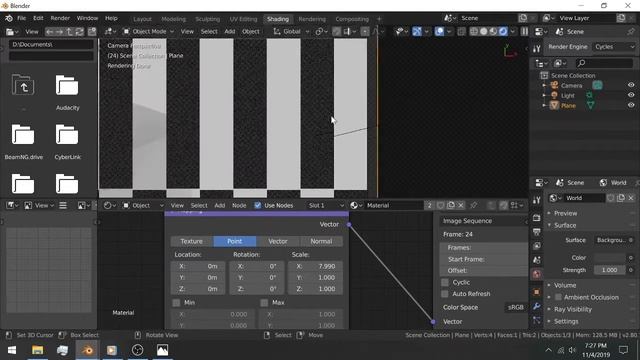Select the Normal mapping type button

pyautogui.click(x=321, y=241)
